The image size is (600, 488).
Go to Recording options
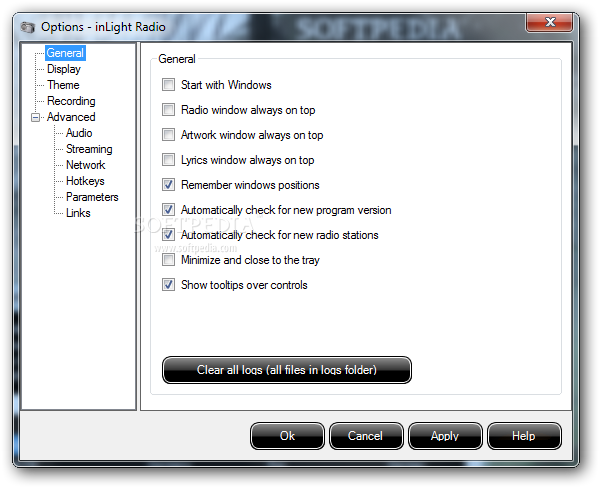click(x=71, y=101)
